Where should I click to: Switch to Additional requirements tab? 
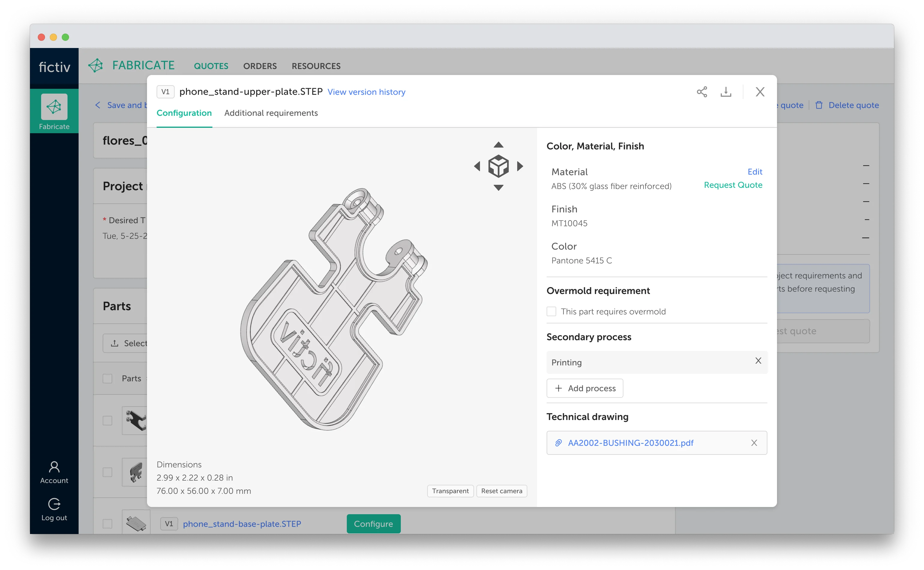click(271, 113)
